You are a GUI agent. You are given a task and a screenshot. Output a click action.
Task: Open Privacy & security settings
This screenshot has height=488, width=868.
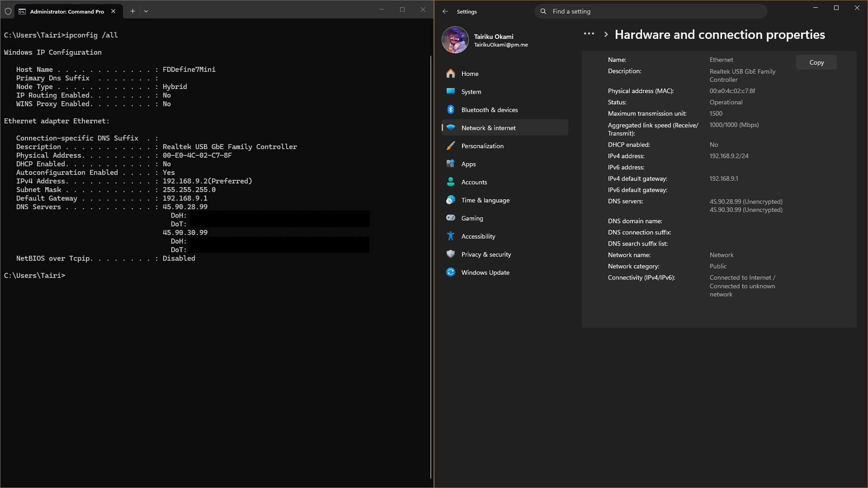(x=505, y=254)
